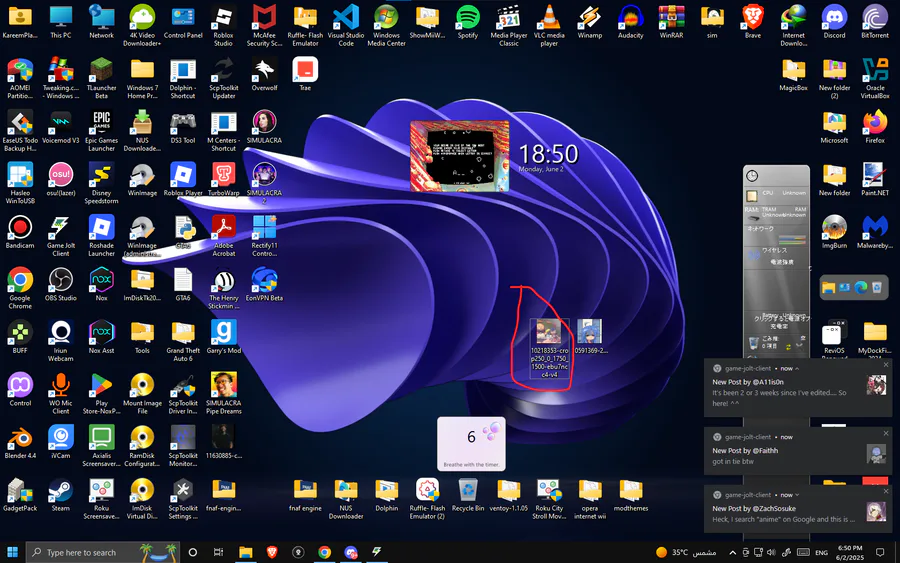Open the Action Center notification icon
900x563 pixels.
point(880,553)
